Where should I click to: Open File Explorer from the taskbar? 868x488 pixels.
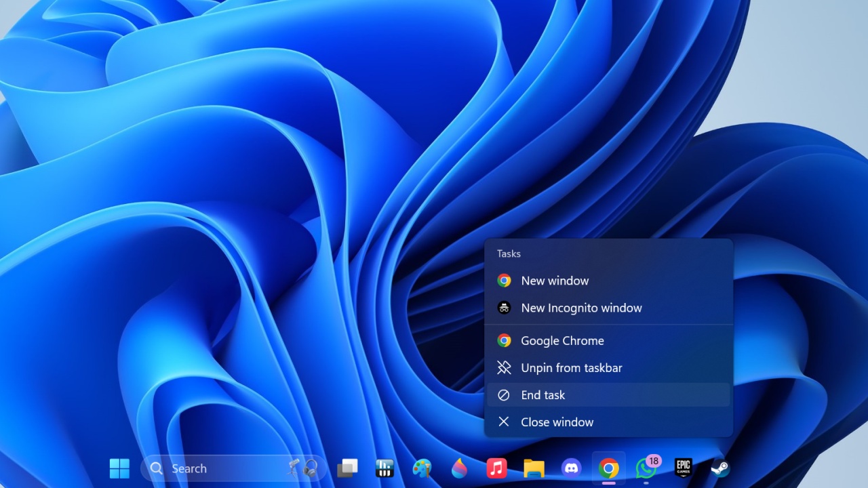coord(533,468)
